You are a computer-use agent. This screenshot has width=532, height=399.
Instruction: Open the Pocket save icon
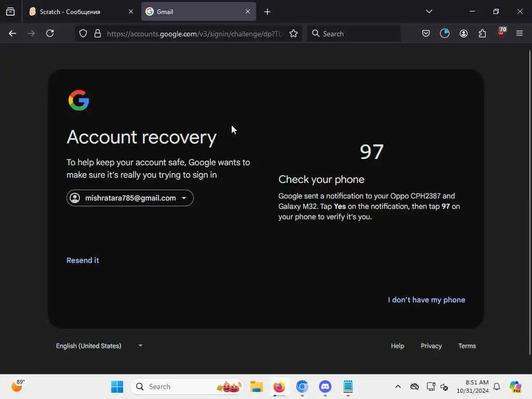[x=426, y=33]
